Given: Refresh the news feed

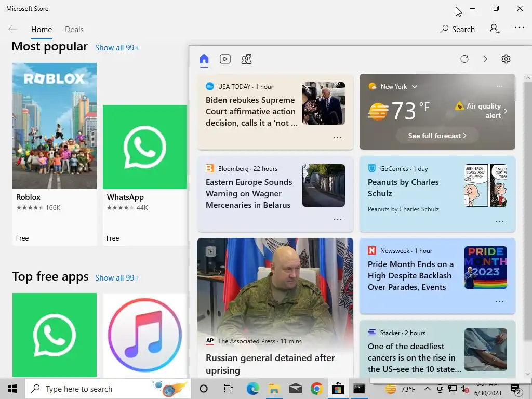Looking at the screenshot, I should tap(464, 59).
